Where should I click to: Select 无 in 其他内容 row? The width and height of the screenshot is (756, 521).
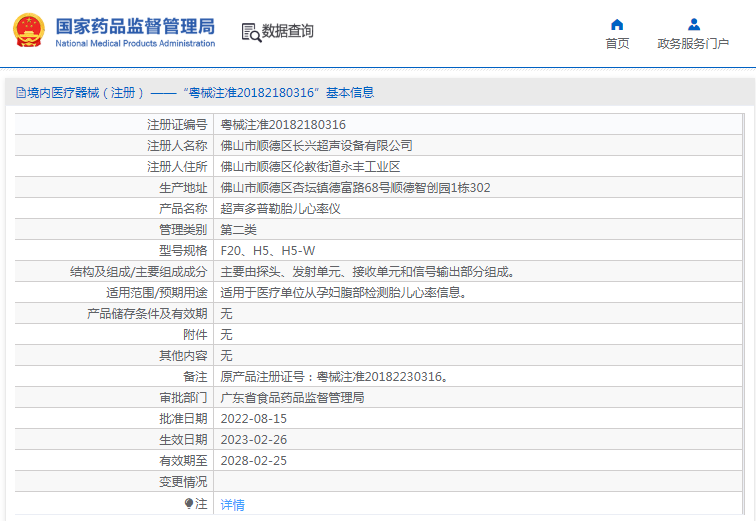click(x=227, y=356)
